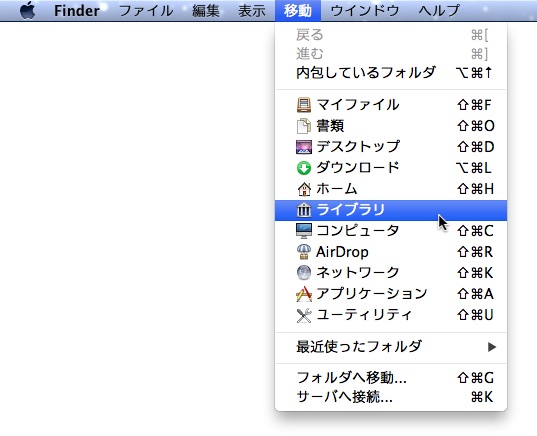This screenshot has height=436, width=537.
Task: Click the green ダウンロード arrow icon
Action: [x=304, y=168]
